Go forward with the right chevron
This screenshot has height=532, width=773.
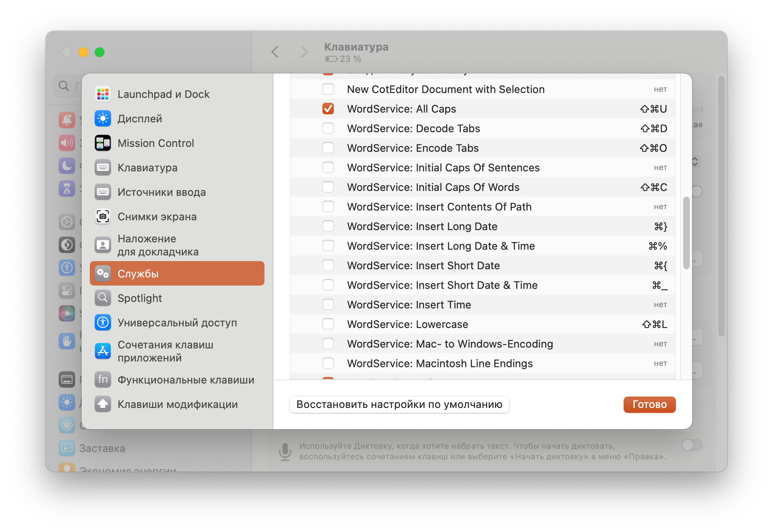304,52
